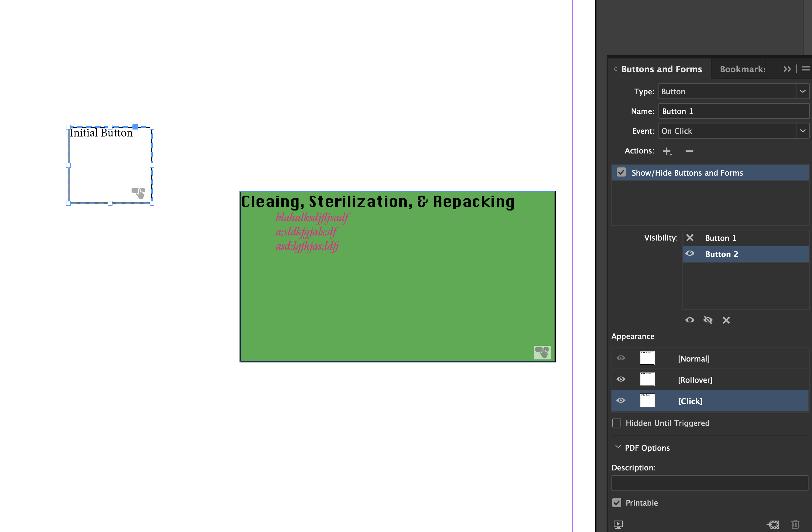The height and width of the screenshot is (532, 812).
Task: Toggle visibility of the Rollover appearance state
Action: pyautogui.click(x=621, y=379)
